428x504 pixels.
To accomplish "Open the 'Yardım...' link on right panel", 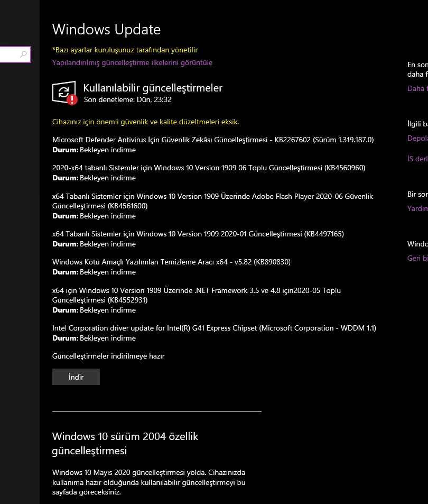I will tap(417, 208).
